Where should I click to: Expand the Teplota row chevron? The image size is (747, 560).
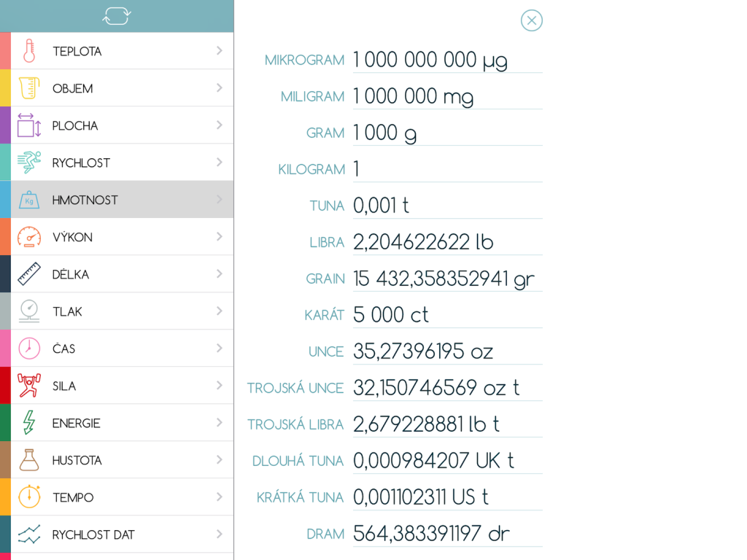pos(219,50)
